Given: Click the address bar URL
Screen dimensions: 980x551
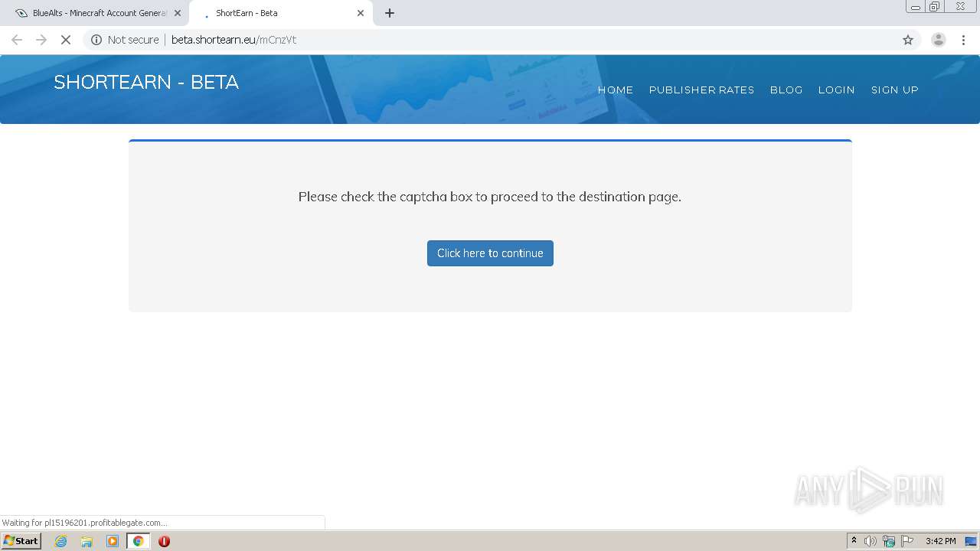Looking at the screenshot, I should click(x=234, y=40).
